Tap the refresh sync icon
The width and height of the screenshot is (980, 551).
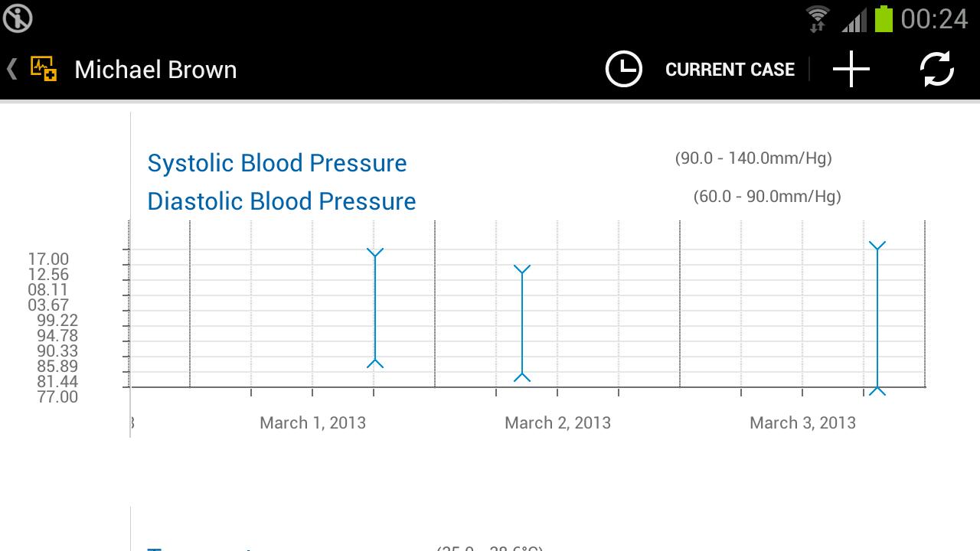pos(936,70)
